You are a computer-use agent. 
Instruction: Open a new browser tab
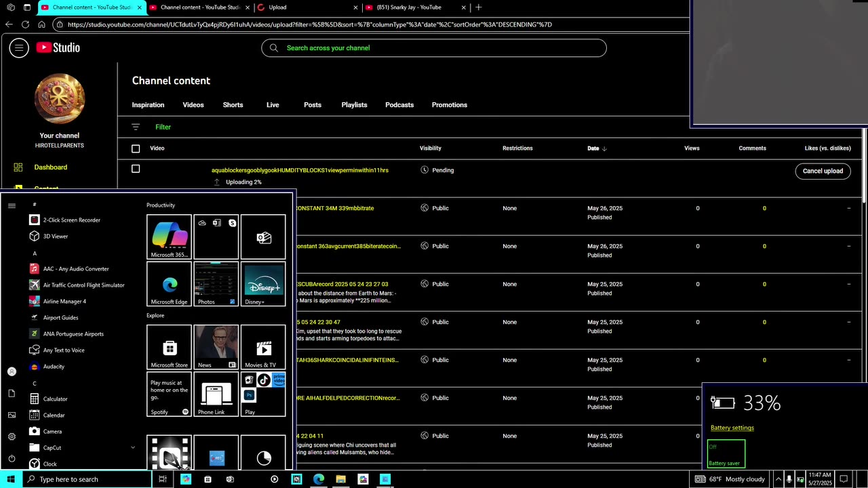[x=478, y=7]
